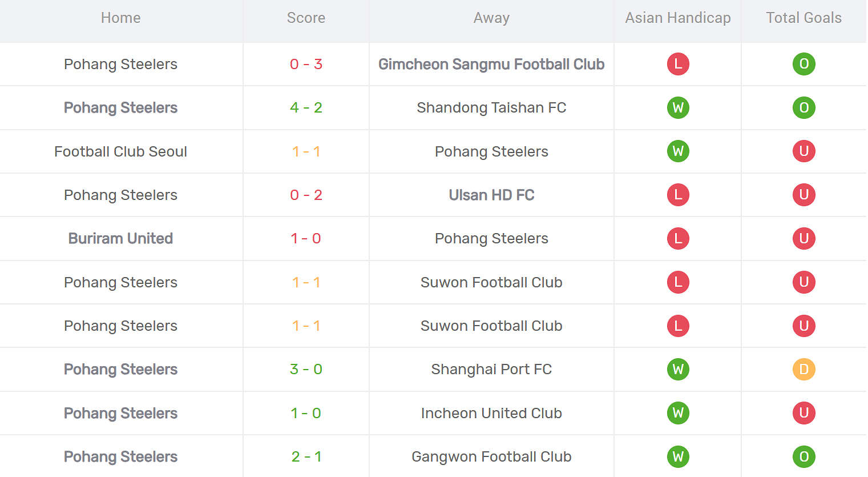Click the green O badge in Shandong Taishan row
The height and width of the screenshot is (477, 868).
[804, 107]
